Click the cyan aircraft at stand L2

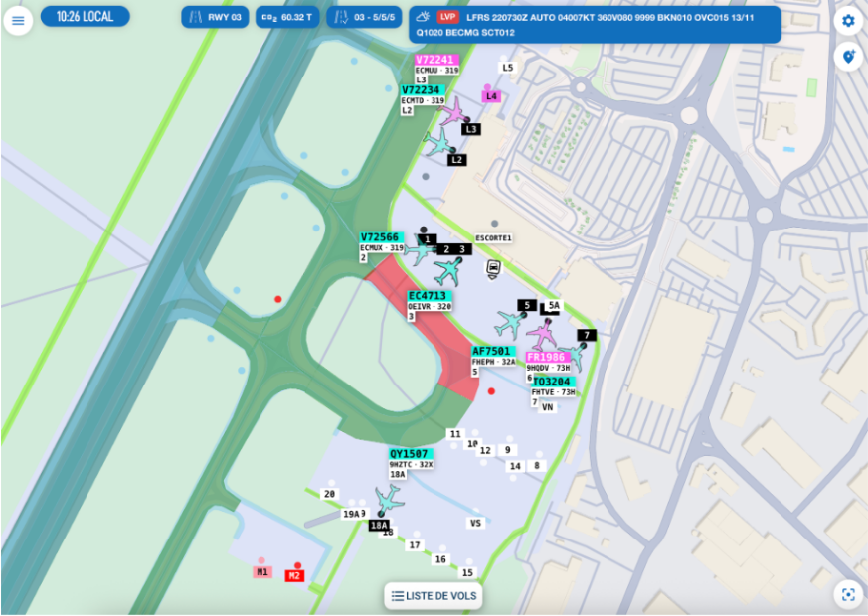[x=438, y=141]
